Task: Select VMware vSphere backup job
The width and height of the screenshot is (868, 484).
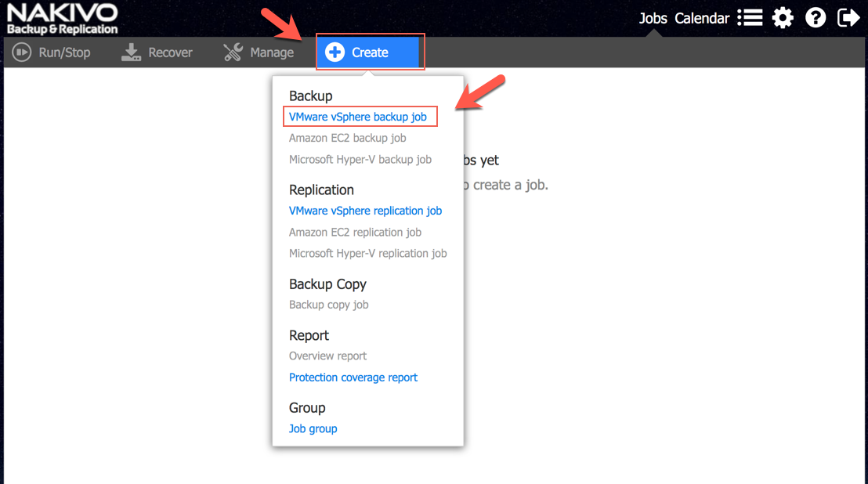Action: point(357,117)
